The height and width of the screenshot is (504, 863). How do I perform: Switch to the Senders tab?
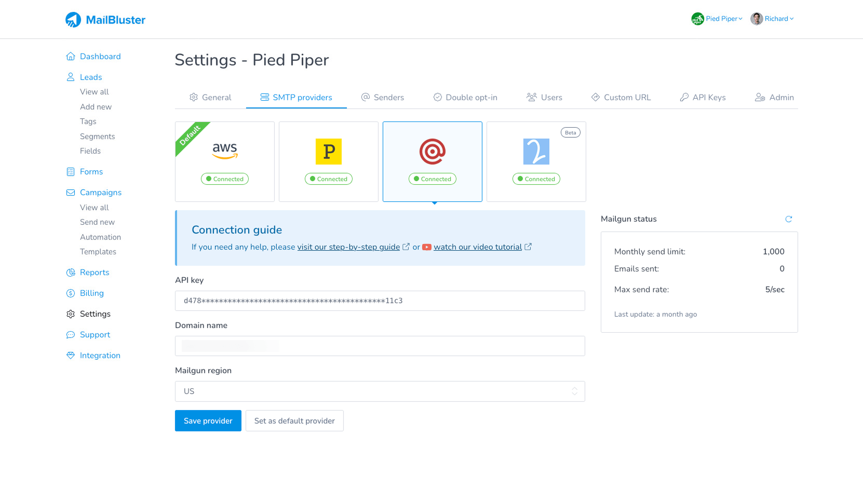383,98
